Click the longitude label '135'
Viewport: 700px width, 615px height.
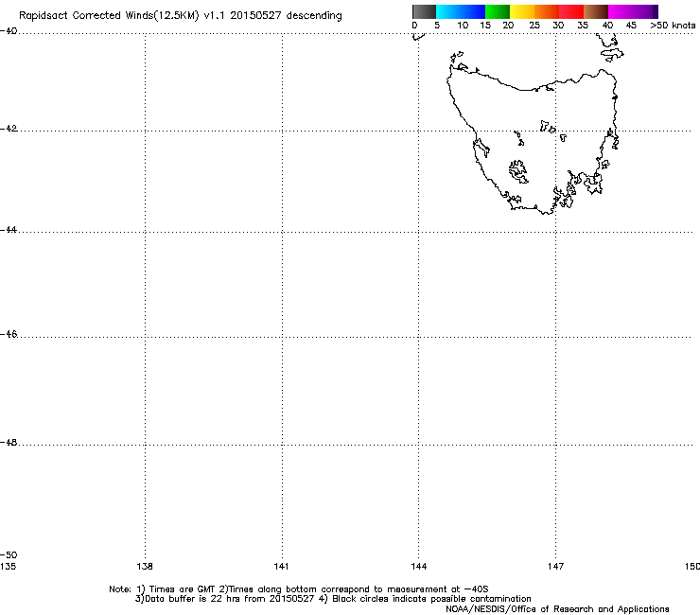[8, 567]
